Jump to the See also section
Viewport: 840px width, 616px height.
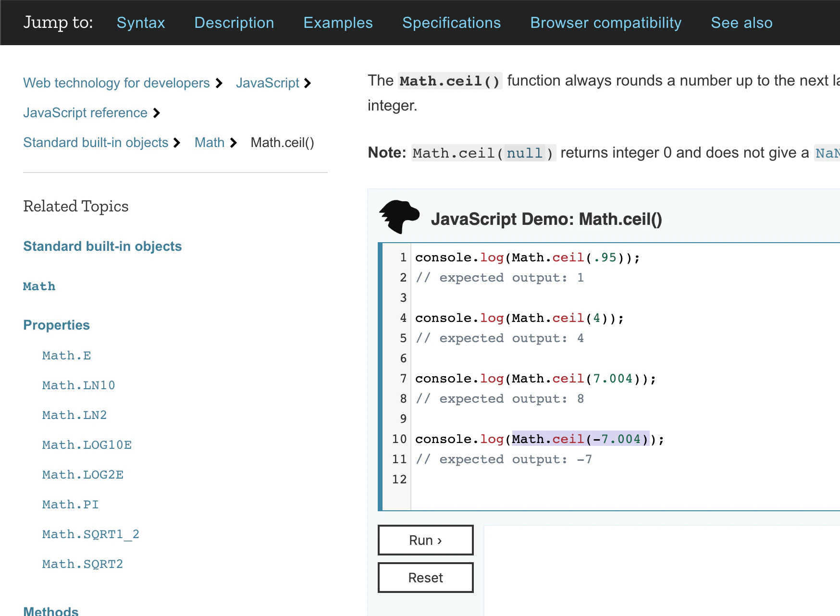tap(741, 23)
